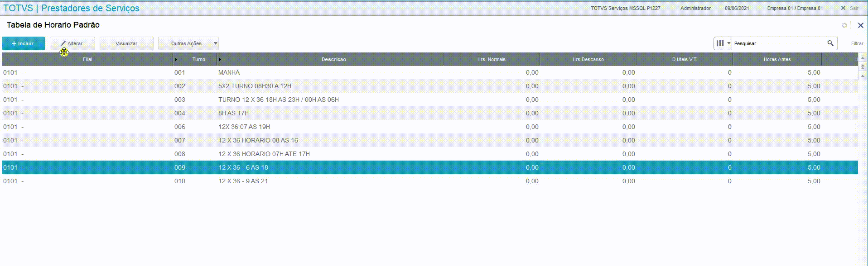Click the Horas Antes column header

coord(777,59)
